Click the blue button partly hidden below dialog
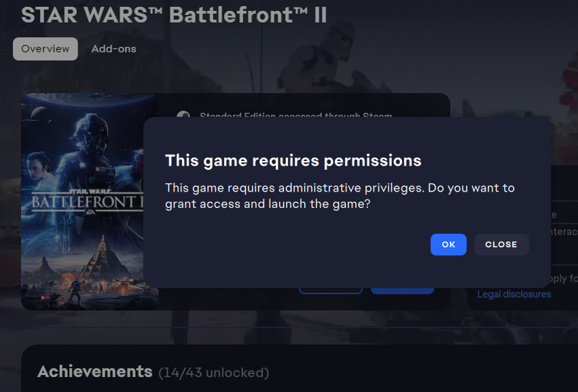This screenshot has height=392, width=578. pyautogui.click(x=402, y=291)
